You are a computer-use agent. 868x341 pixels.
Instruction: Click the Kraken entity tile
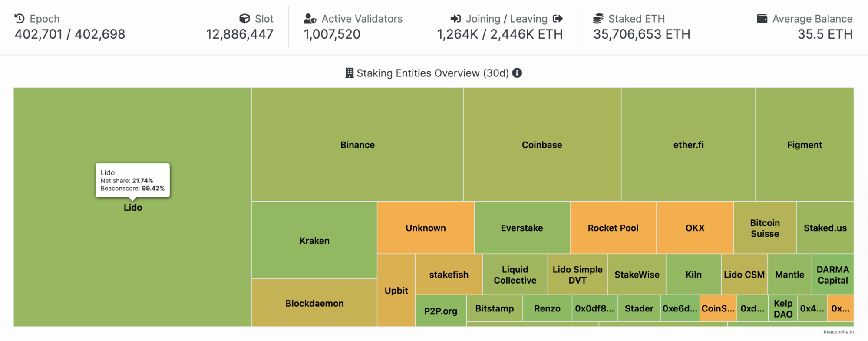pos(314,241)
